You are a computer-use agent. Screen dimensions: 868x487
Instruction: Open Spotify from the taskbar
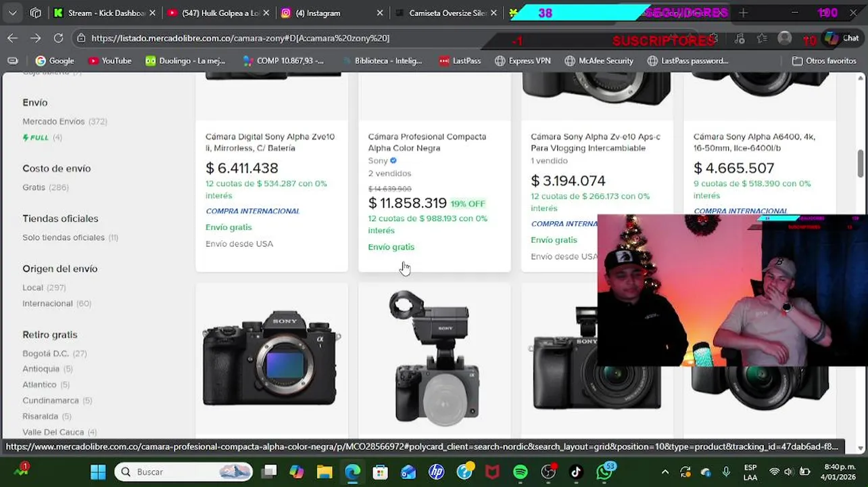pos(520,471)
